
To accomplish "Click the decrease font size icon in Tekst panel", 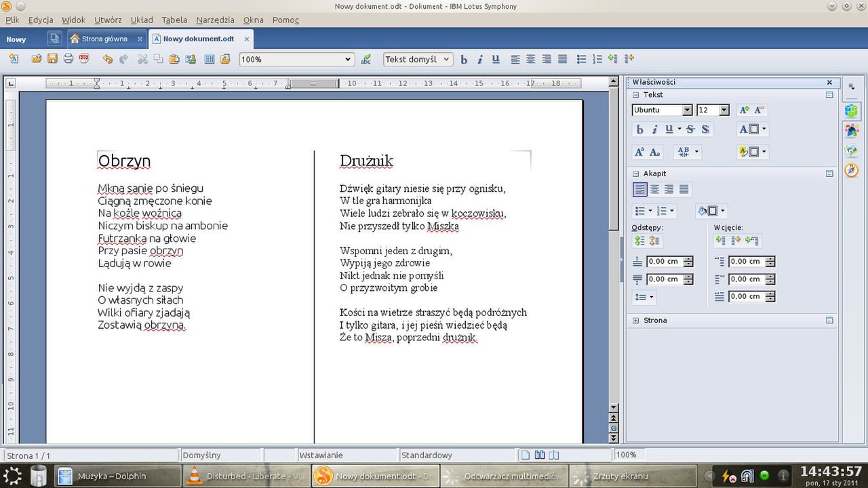I will click(759, 110).
